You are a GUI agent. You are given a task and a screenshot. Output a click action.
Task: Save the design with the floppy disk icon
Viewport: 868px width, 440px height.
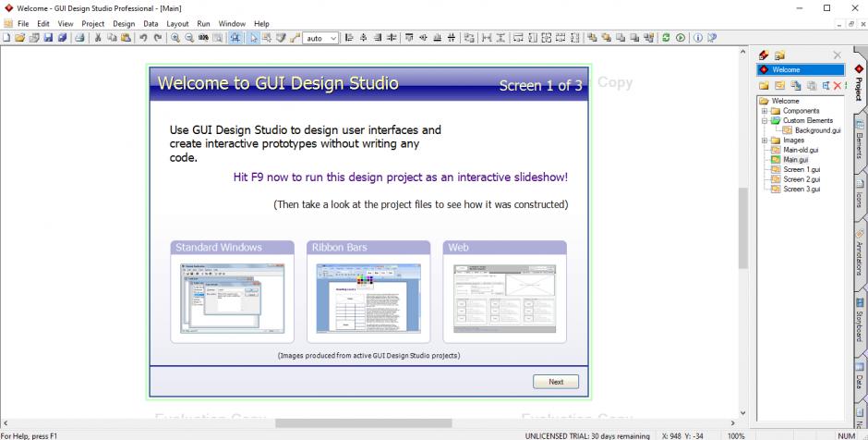point(48,38)
